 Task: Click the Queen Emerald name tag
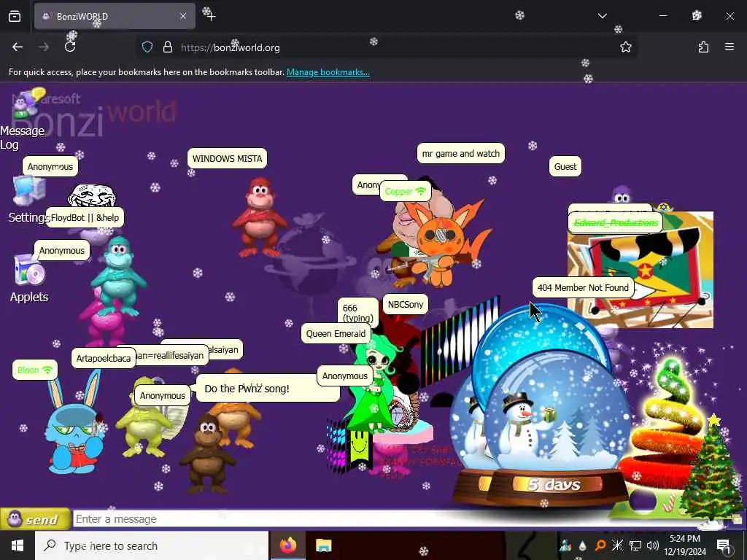click(x=336, y=334)
